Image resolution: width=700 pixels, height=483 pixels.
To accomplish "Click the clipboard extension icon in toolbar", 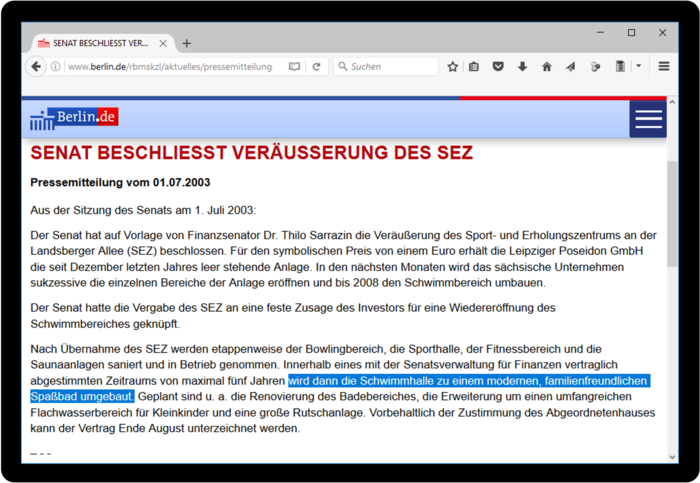I will pos(620,67).
